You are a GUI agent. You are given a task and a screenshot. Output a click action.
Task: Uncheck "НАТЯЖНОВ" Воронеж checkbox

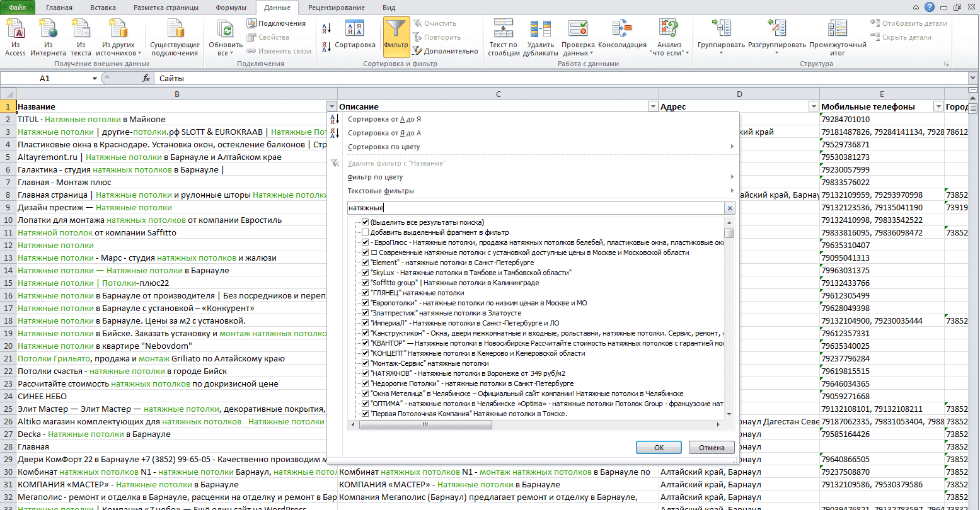tap(365, 373)
